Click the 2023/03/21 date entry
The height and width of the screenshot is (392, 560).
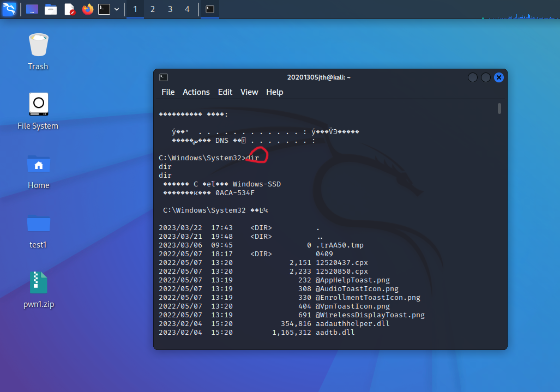(180, 236)
